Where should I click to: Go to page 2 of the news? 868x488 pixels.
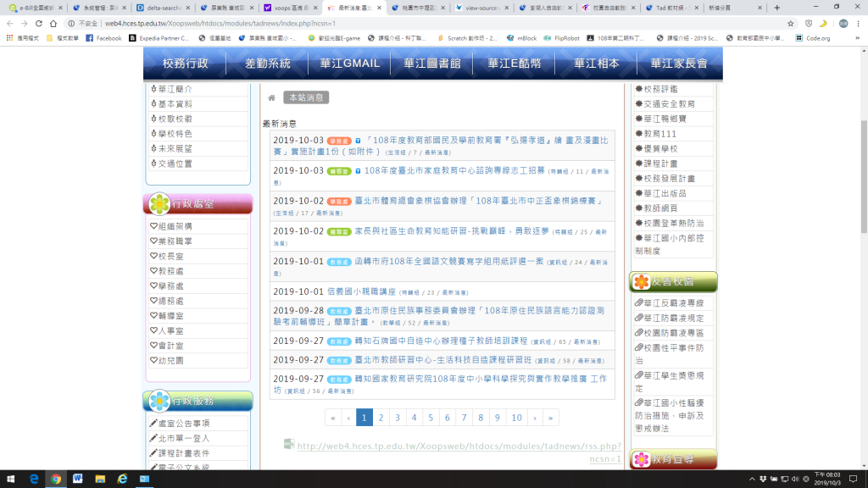pos(381,418)
